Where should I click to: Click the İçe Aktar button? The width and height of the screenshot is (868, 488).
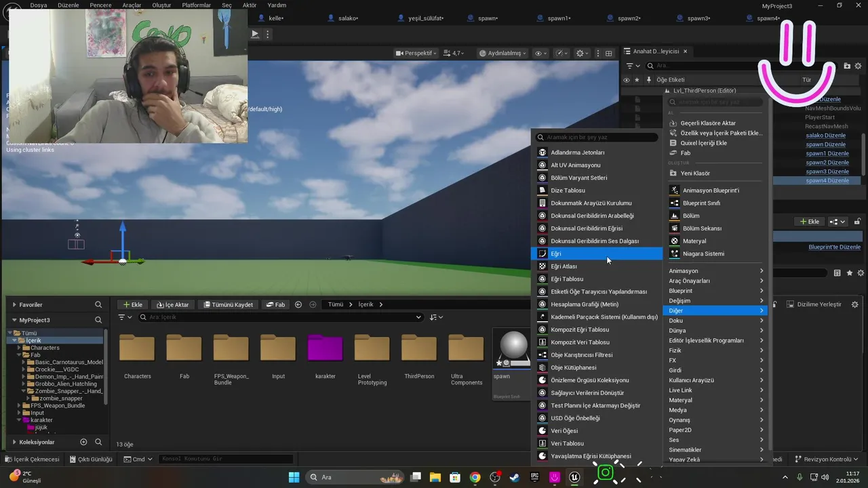pos(172,304)
